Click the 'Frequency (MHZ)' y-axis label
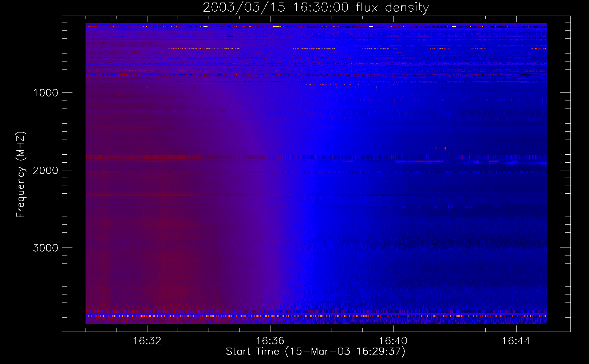Screen dimensions: 589x364 [21, 175]
